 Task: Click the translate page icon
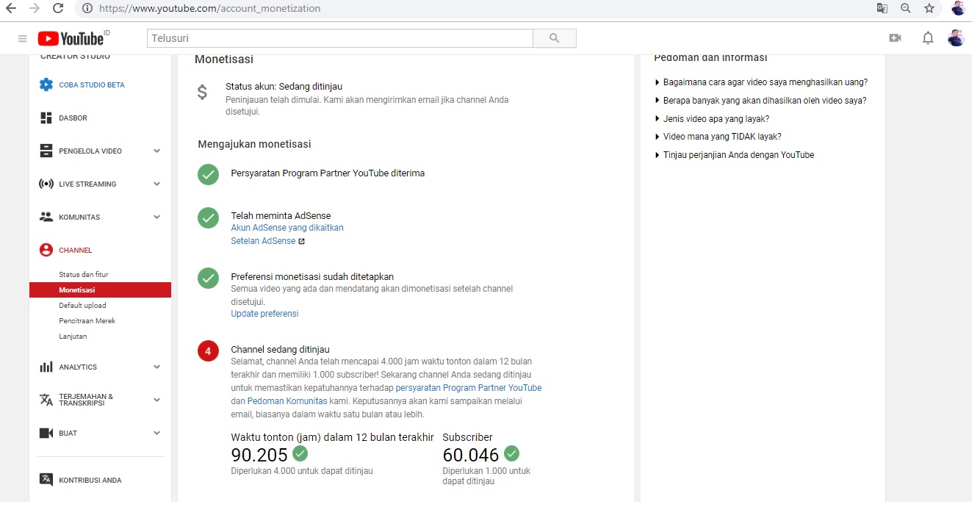882,9
